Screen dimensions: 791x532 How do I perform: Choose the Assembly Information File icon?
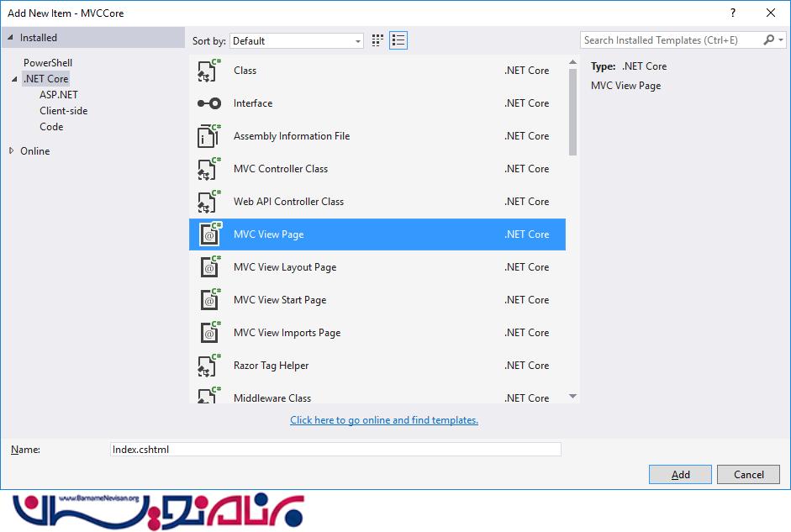(208, 136)
